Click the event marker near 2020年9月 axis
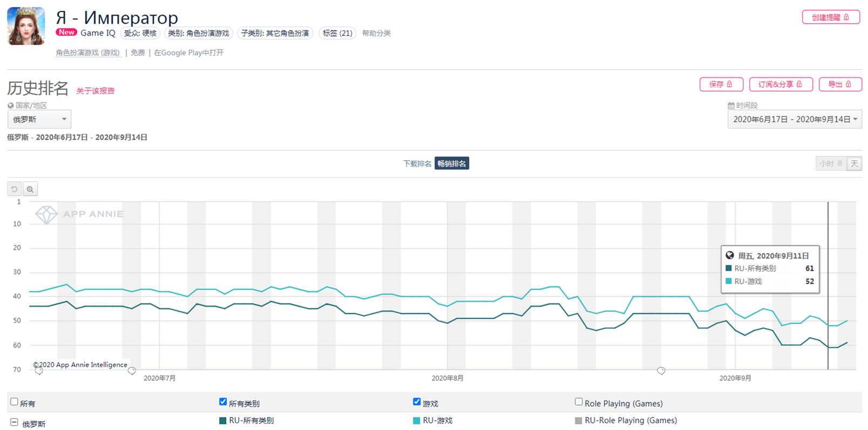The image size is (868, 430). pyautogui.click(x=661, y=371)
